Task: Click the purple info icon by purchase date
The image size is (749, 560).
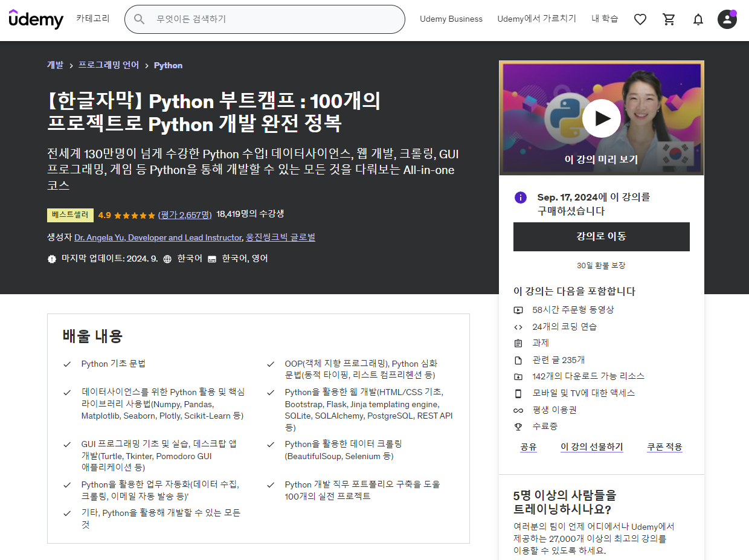Action: [520, 198]
